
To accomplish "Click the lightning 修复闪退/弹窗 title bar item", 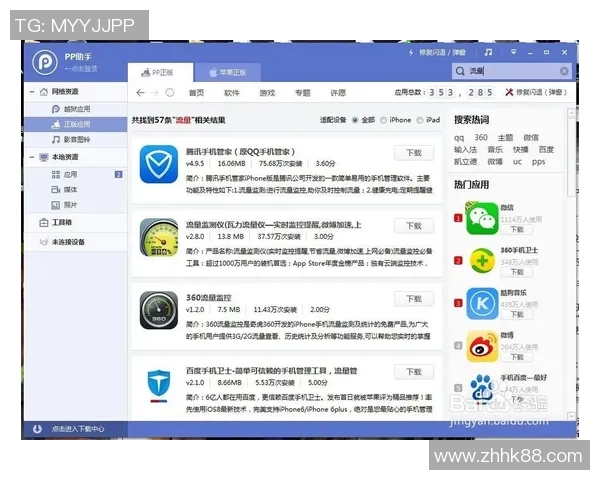I will click(437, 52).
